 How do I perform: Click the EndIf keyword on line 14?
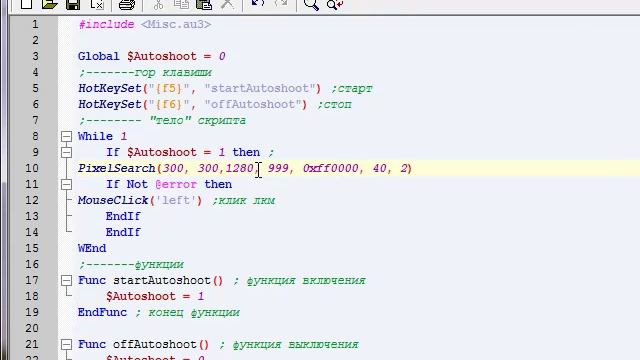click(x=123, y=232)
